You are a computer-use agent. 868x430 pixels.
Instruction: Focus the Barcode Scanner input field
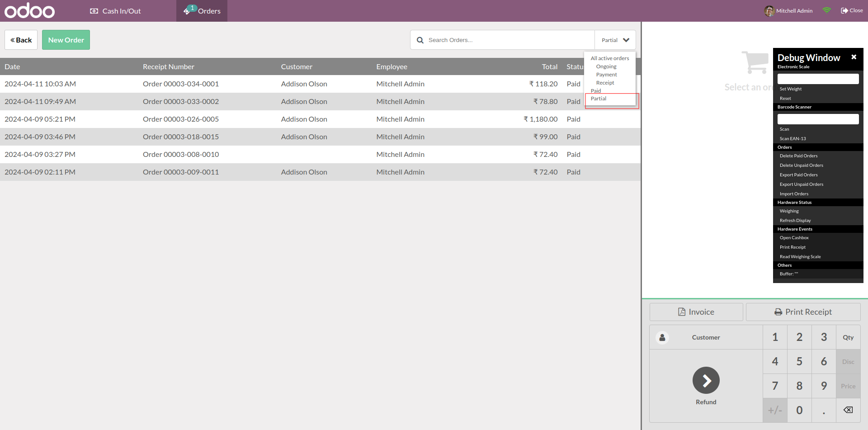pyautogui.click(x=818, y=119)
